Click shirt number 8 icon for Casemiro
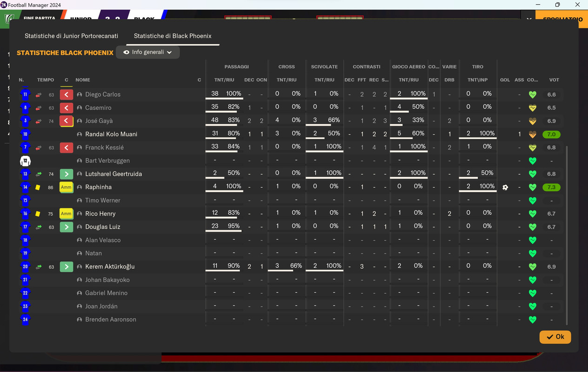This screenshot has height=372, width=588. (x=25, y=108)
